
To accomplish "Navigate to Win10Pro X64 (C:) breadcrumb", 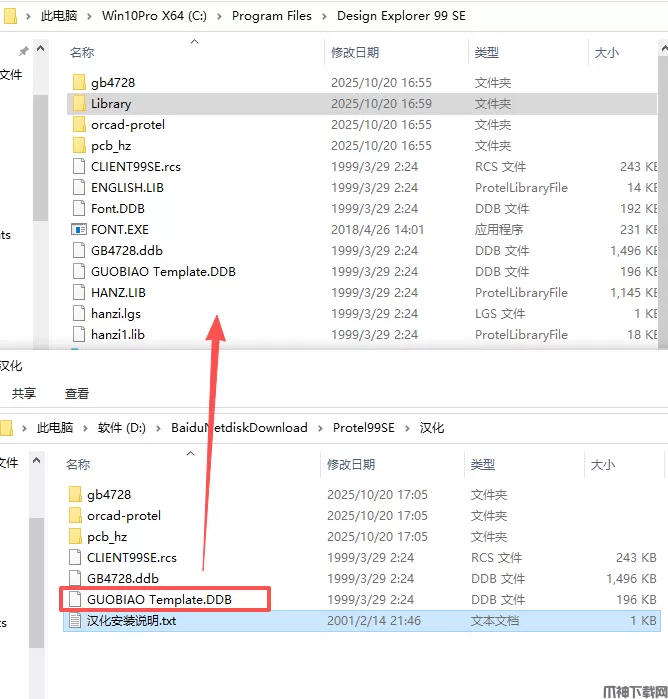I will [x=154, y=16].
